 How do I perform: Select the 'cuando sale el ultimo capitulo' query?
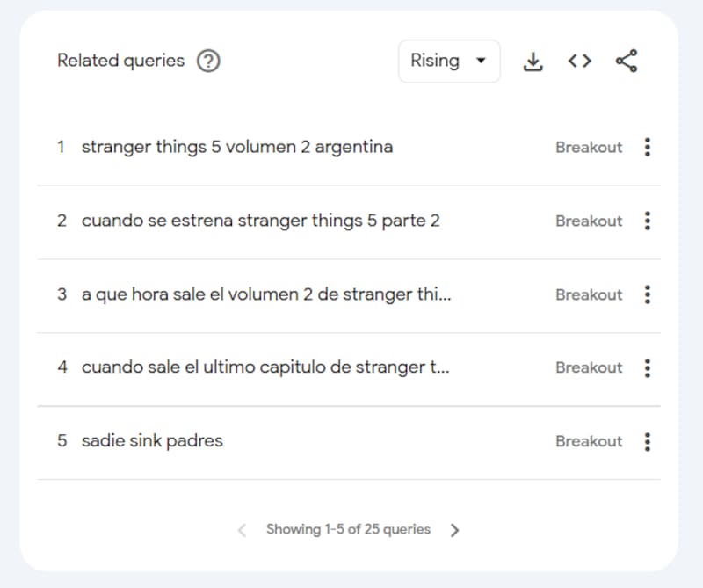[x=265, y=368]
